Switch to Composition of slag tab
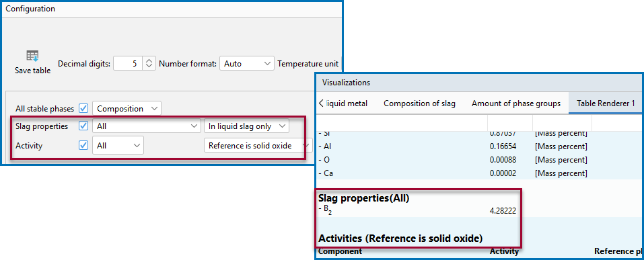Screen dimensions: 644x260 coord(419,103)
